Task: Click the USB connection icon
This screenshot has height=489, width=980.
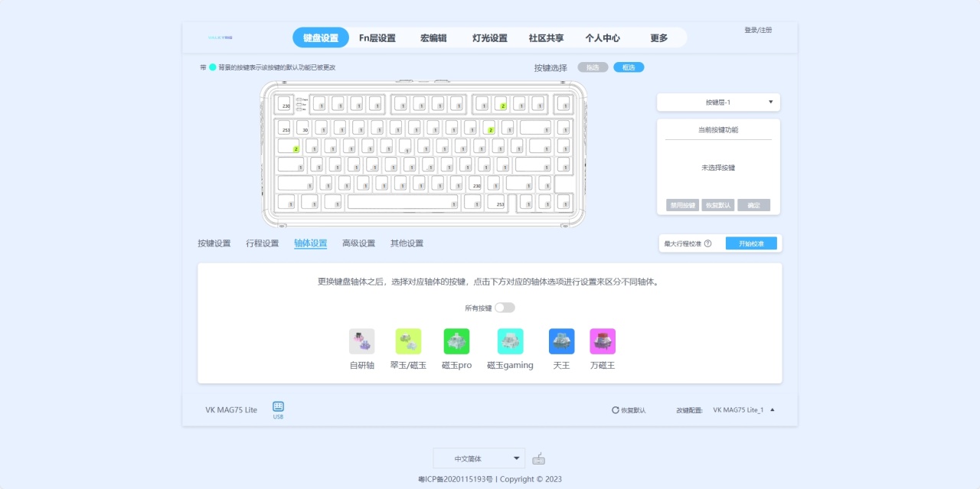Action: (278, 409)
